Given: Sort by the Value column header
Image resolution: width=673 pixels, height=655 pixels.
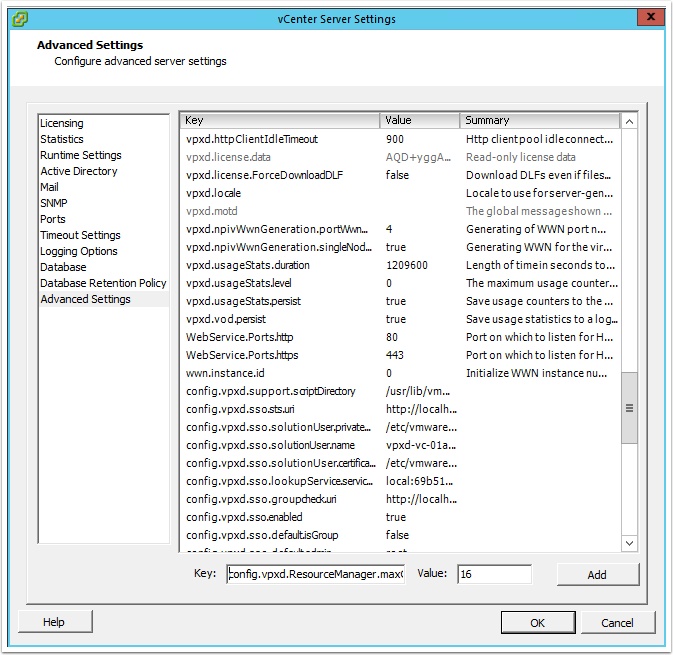Looking at the screenshot, I should point(419,121).
